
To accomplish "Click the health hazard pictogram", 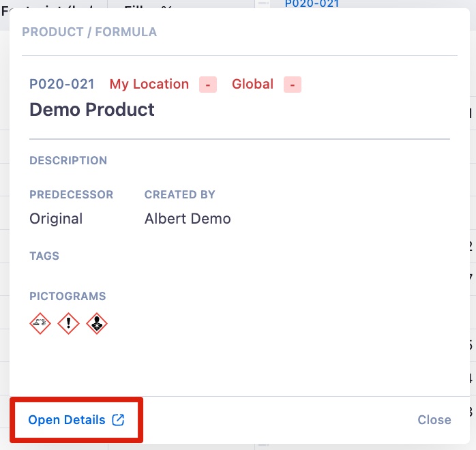I will pyautogui.click(x=98, y=324).
